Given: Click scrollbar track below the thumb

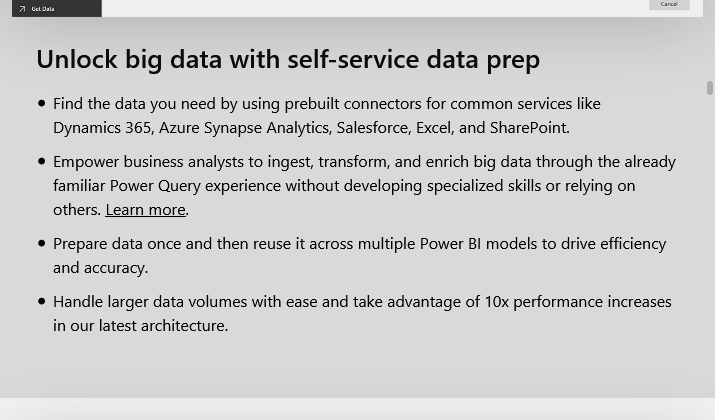Looking at the screenshot, I should coord(710,246).
